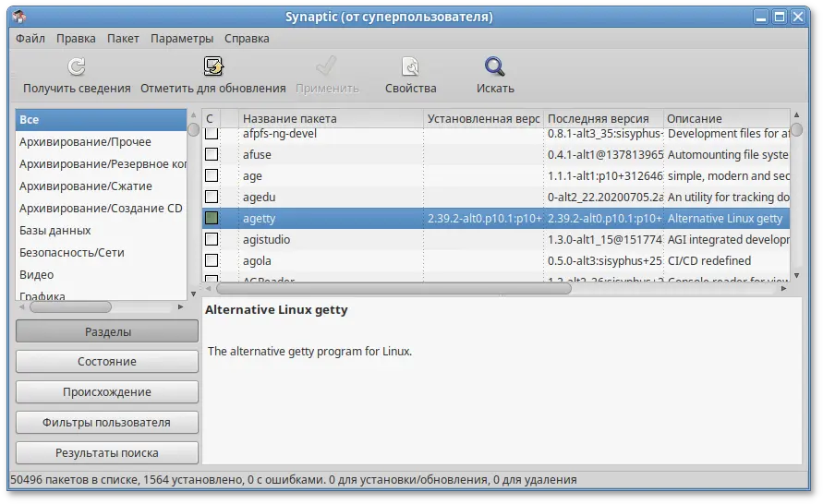
Task: Select the Базы данных category
Action: (x=55, y=231)
